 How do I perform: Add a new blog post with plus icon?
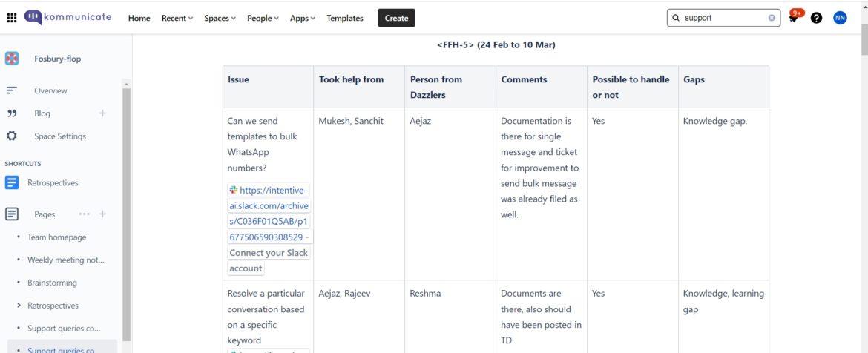(102, 113)
